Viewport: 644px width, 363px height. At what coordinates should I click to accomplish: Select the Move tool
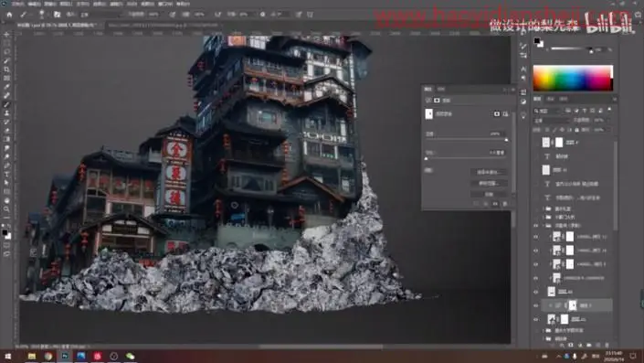click(x=6, y=35)
